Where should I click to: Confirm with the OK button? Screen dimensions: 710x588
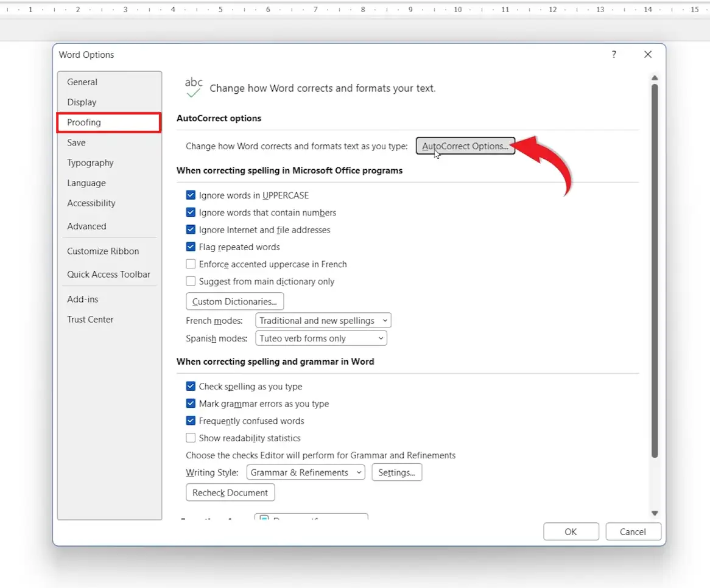pos(571,532)
